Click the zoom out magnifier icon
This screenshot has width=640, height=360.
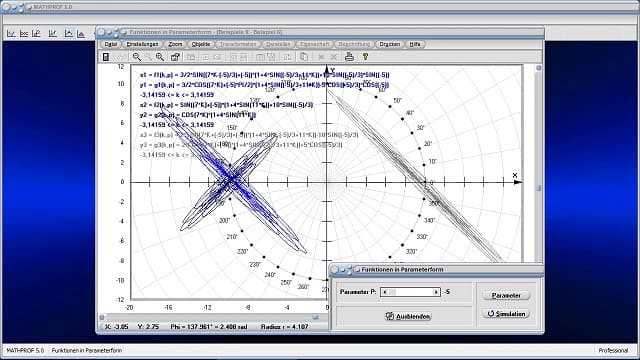(137, 57)
